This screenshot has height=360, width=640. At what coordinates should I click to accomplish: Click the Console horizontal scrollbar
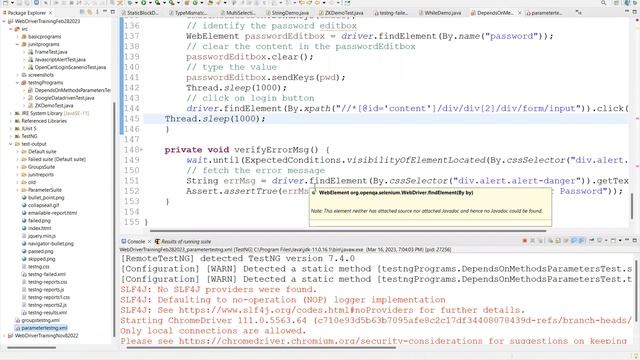(x=261, y=348)
